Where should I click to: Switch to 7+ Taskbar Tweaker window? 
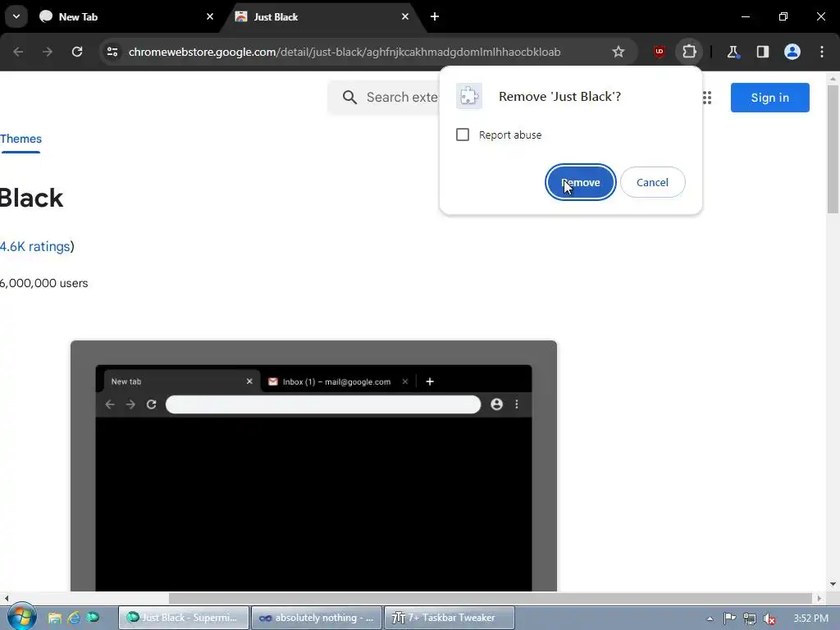[x=449, y=618]
